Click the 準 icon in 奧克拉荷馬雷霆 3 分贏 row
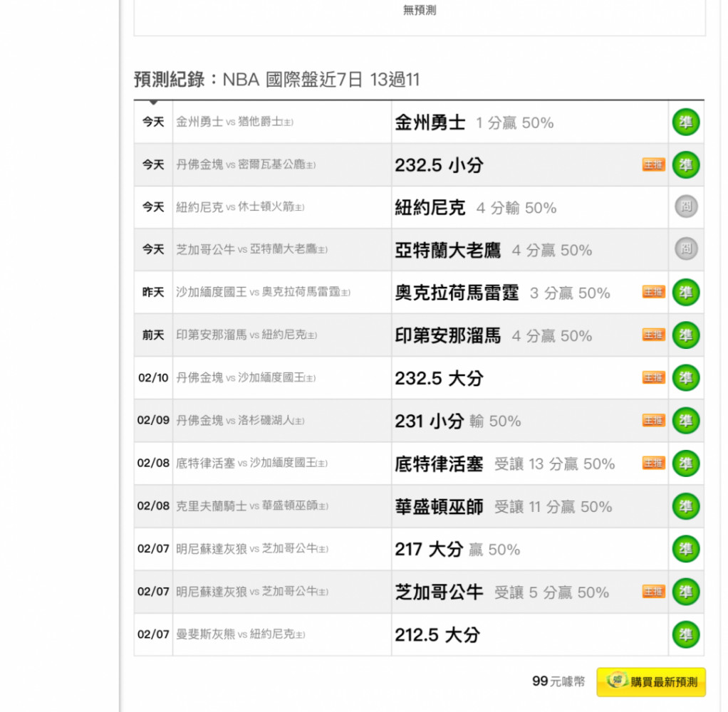This screenshot has width=728, height=712. [x=686, y=293]
